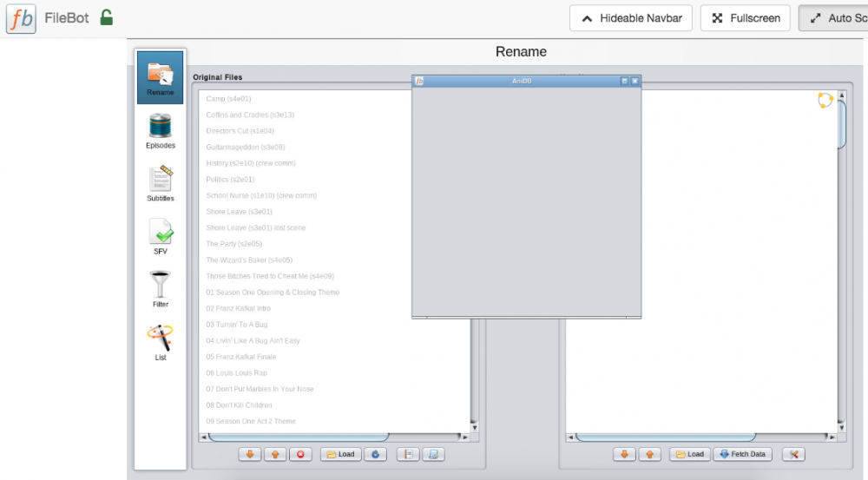Select 'The Wizard's Baker (s4e05)'
Viewport: 868px width, 480px height.
249,260
